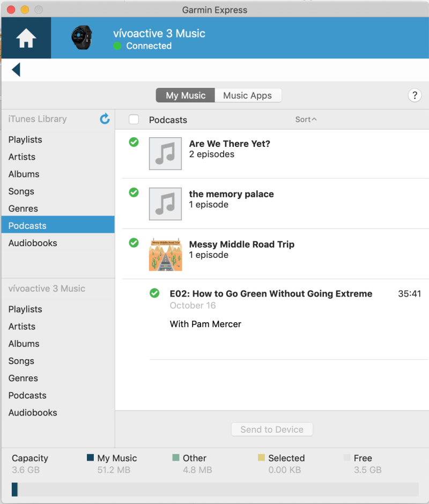The height and width of the screenshot is (504, 429).
Task: Click the 35:41 episode duration
Action: tap(409, 294)
